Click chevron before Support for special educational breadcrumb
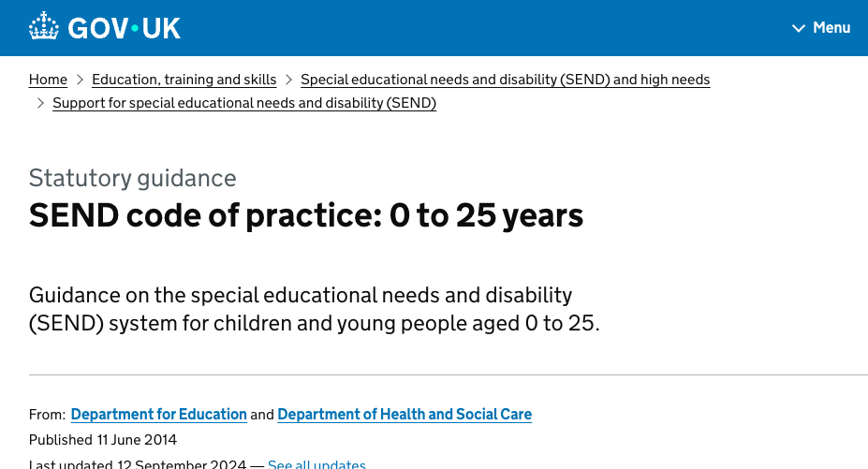This screenshot has height=469, width=868. (40, 103)
